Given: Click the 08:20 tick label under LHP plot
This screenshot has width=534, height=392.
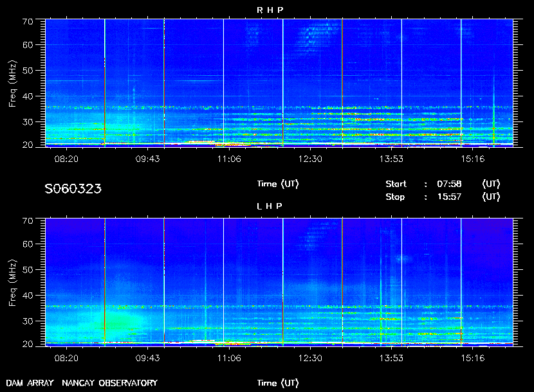Looking at the screenshot, I should [x=66, y=358].
